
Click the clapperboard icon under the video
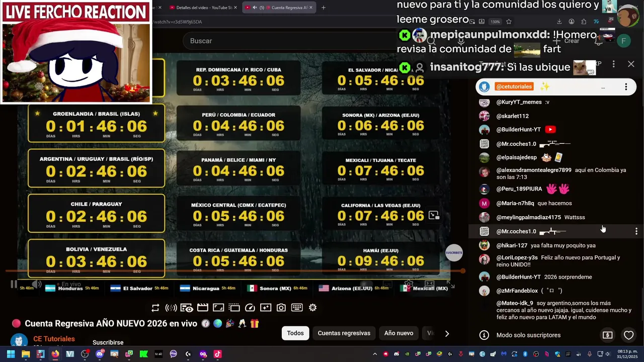[203, 308]
